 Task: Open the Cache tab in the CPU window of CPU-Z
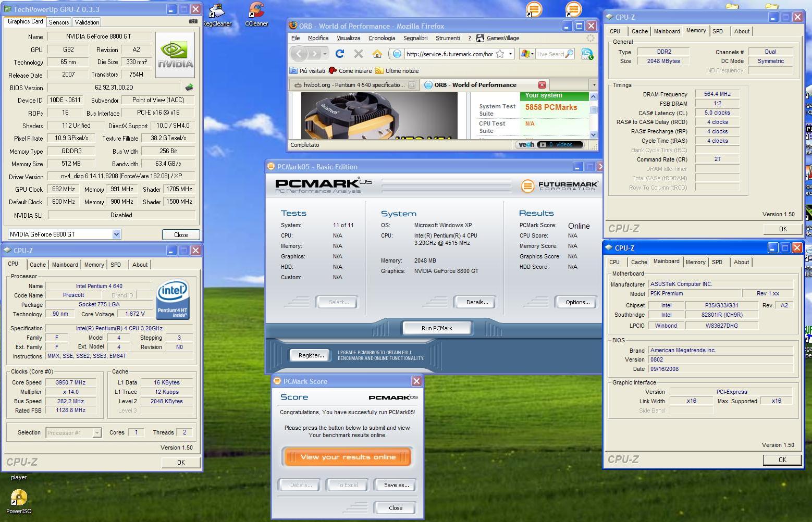pos(38,265)
